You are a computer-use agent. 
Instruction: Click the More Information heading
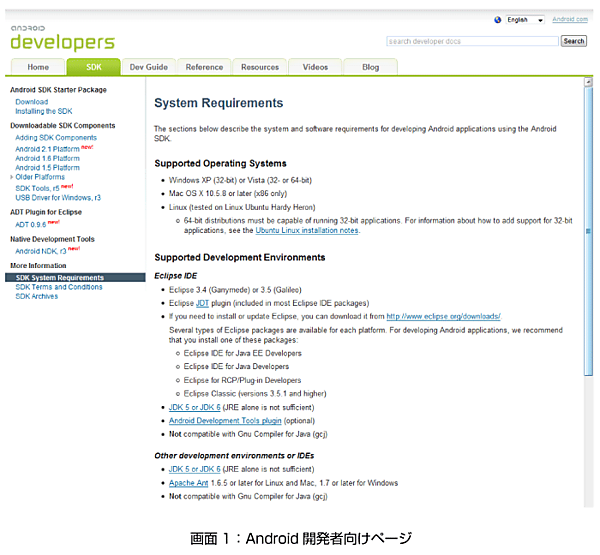[x=38, y=266]
